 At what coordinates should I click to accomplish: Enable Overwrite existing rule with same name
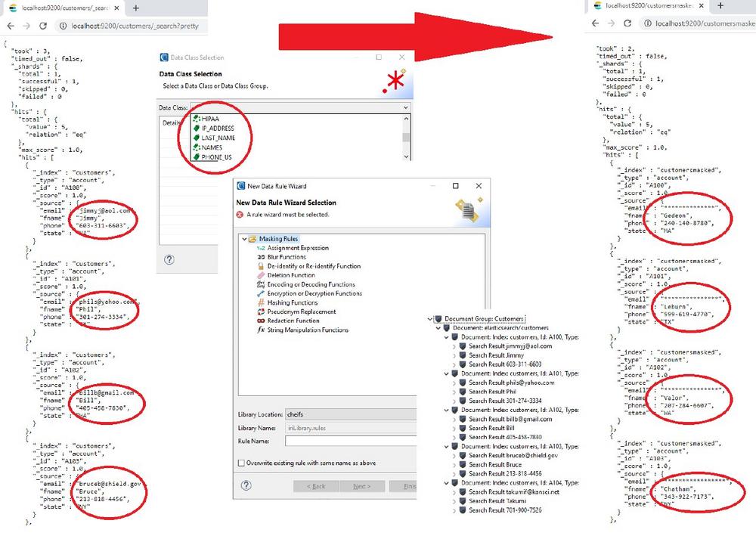point(241,463)
